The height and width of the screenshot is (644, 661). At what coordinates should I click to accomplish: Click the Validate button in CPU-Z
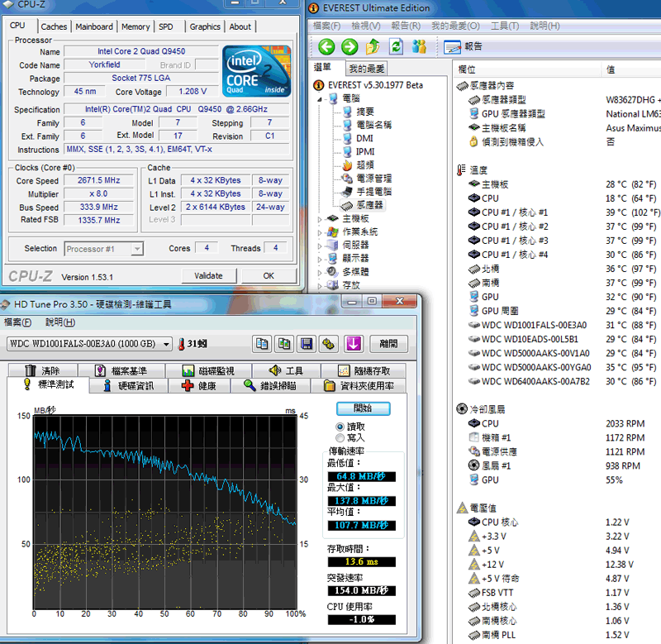point(208,275)
